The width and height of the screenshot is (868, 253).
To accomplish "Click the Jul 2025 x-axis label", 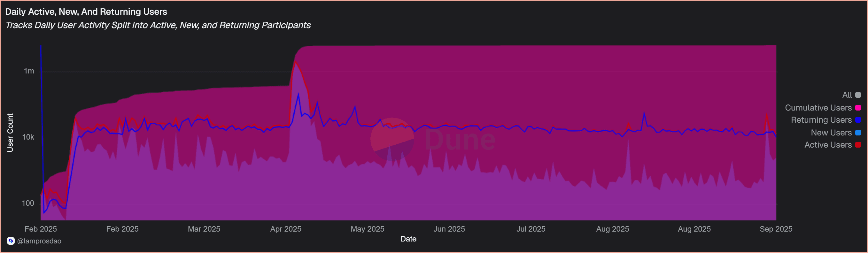I will tap(531, 229).
